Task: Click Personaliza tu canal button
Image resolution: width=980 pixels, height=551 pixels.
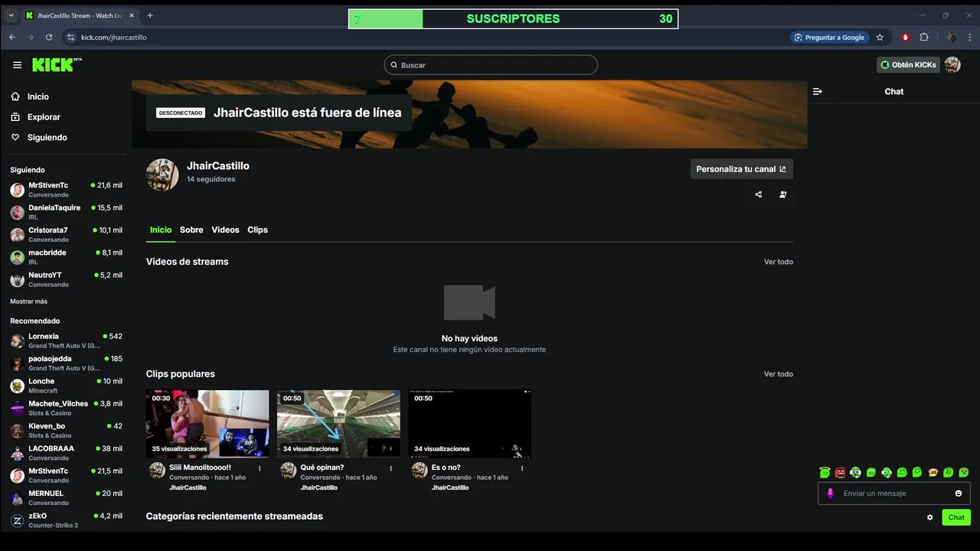Action: [x=741, y=169]
